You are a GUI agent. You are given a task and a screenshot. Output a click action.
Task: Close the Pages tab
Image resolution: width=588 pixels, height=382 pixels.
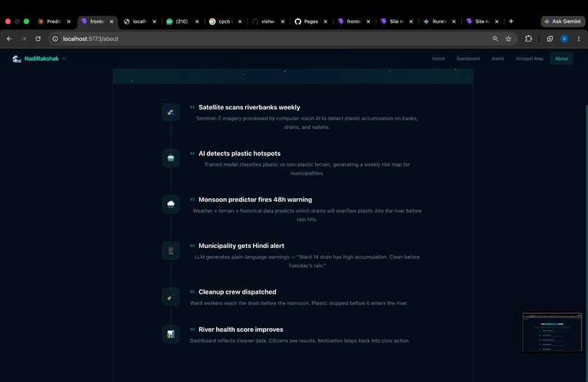click(x=325, y=21)
